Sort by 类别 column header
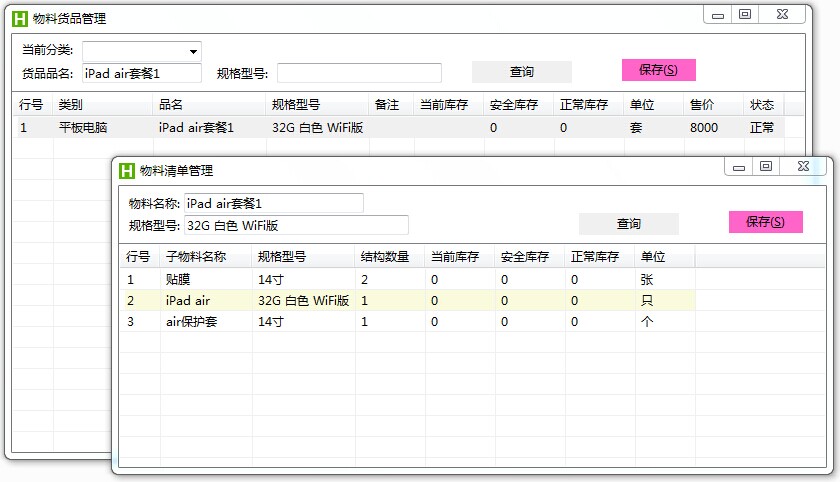The image size is (840, 482). point(103,105)
